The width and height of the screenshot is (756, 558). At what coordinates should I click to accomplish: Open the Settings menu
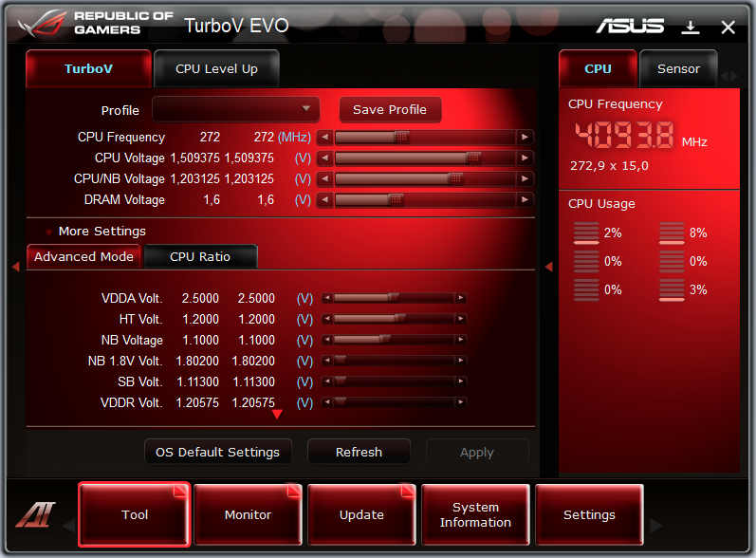click(589, 514)
